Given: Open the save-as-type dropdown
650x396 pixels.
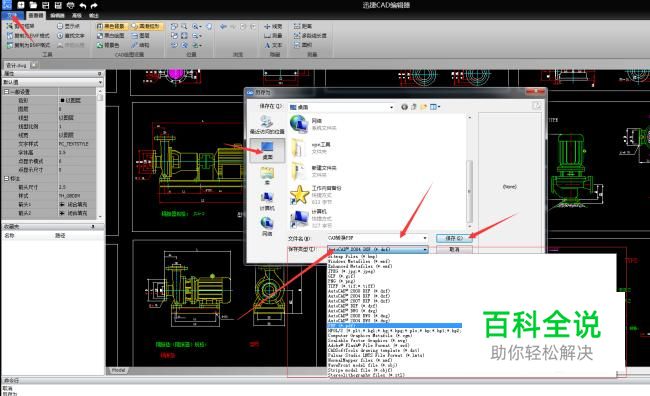Looking at the screenshot, I should click(378, 249).
